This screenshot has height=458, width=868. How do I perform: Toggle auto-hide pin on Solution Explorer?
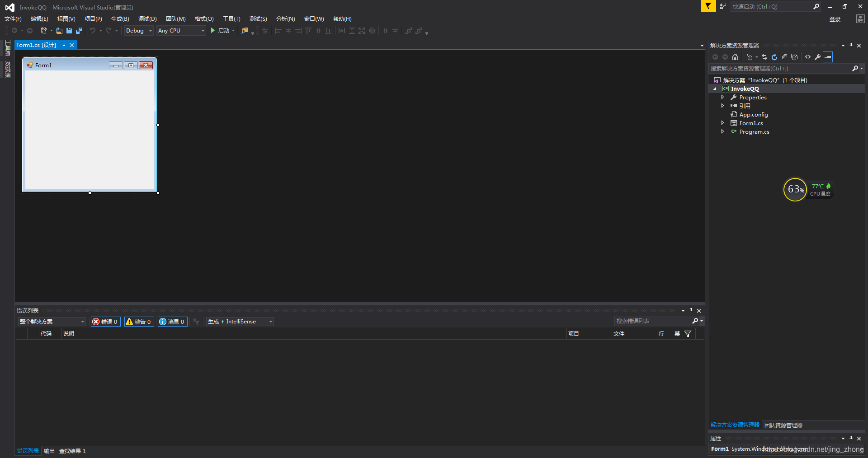(851, 45)
